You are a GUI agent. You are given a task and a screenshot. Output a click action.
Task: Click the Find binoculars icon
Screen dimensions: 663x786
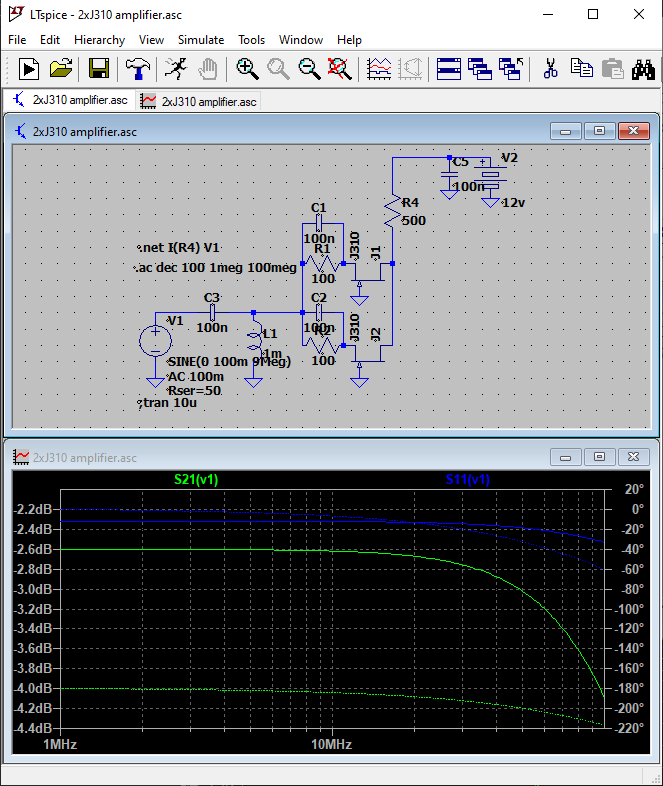tap(643, 68)
